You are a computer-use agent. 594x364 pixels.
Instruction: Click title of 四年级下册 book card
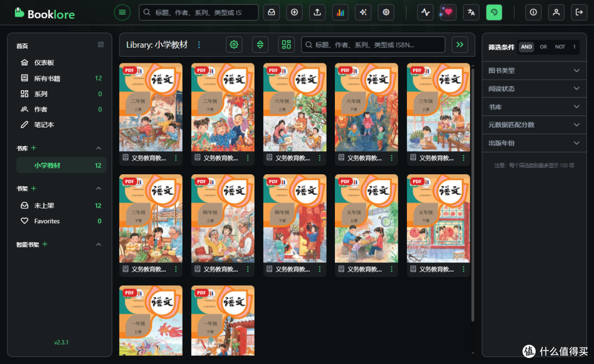click(x=293, y=269)
